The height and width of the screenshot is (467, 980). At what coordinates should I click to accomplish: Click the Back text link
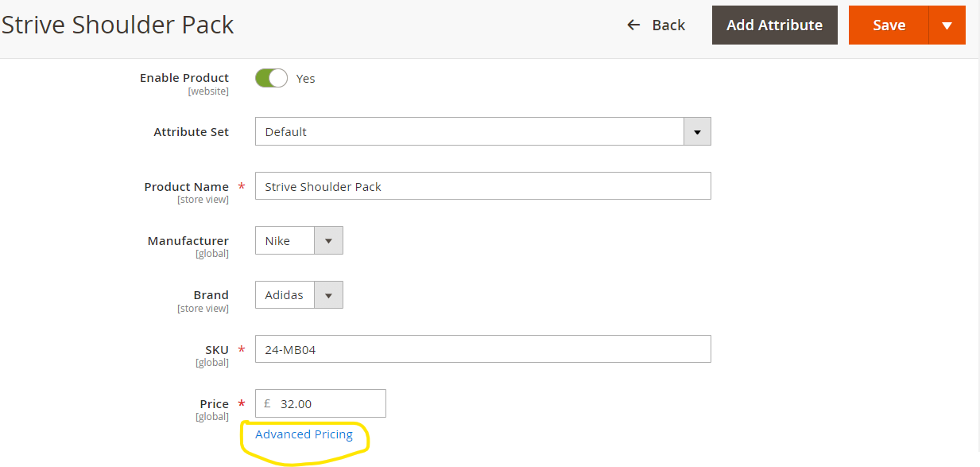click(x=668, y=25)
